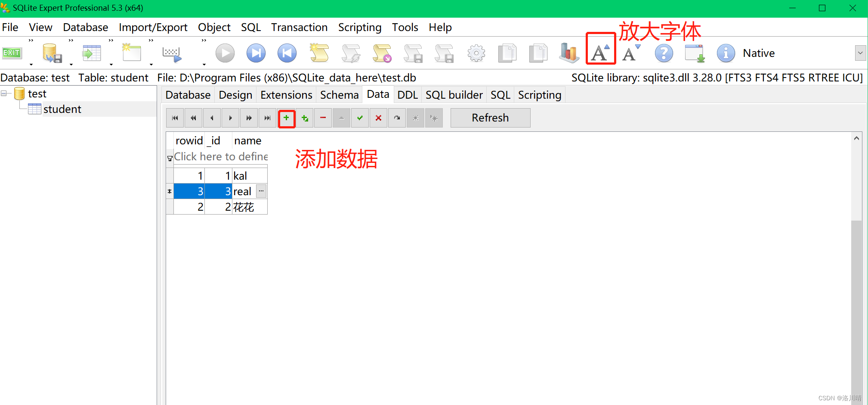Select the student table in the sidebar
Viewport: 868px width, 405px height.
(x=62, y=109)
